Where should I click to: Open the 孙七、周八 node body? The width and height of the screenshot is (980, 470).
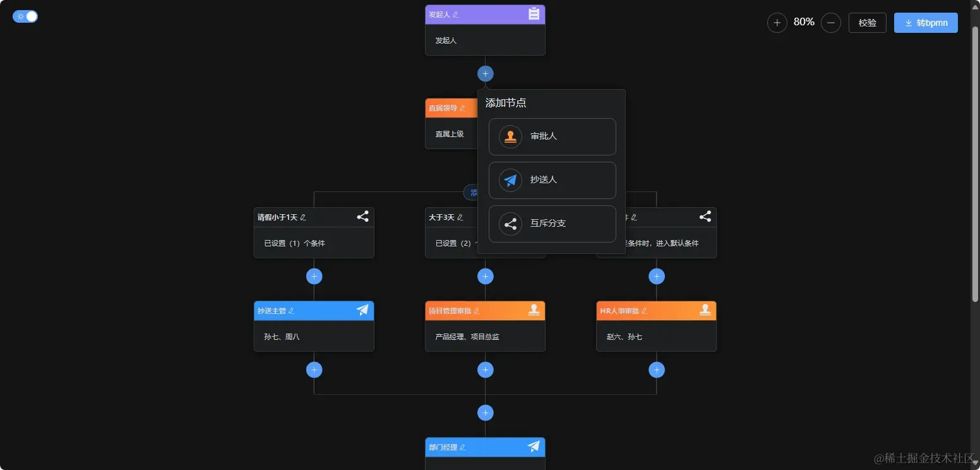(314, 337)
